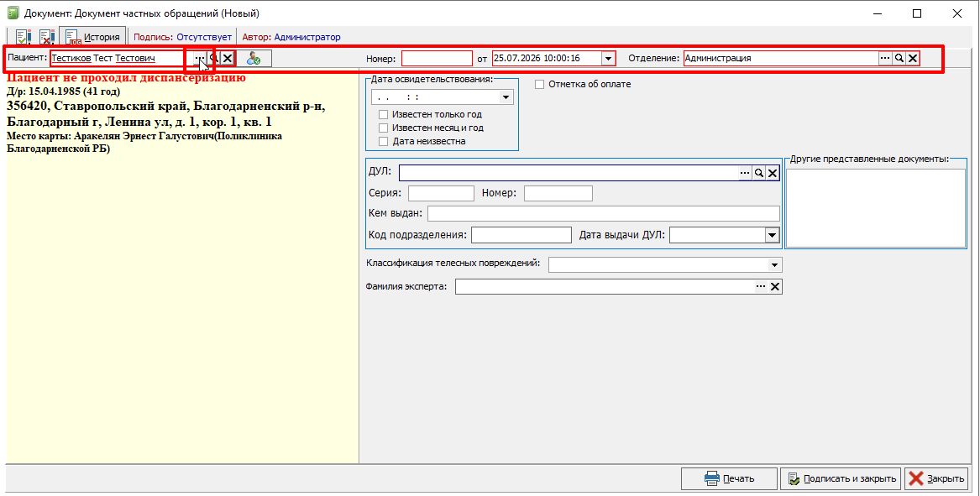Search ДУЛ with magnifier icon

pyautogui.click(x=759, y=173)
